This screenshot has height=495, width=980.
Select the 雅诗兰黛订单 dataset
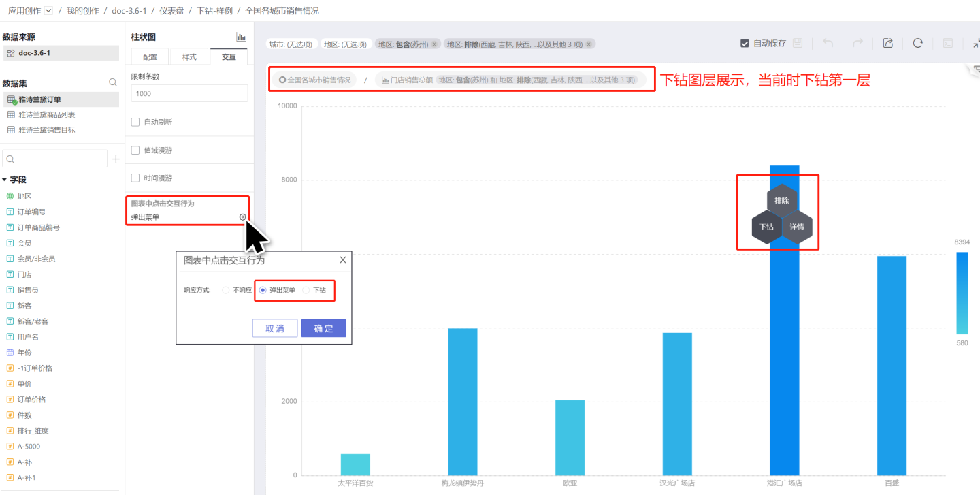coord(61,99)
